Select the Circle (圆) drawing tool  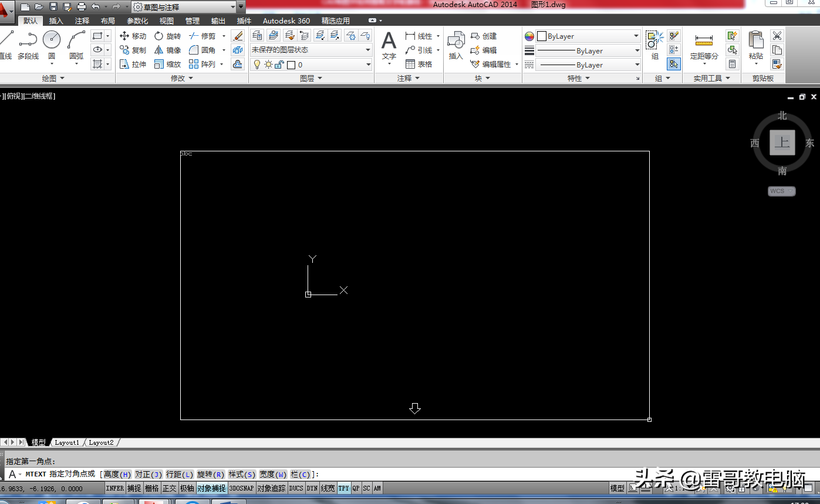(52, 45)
